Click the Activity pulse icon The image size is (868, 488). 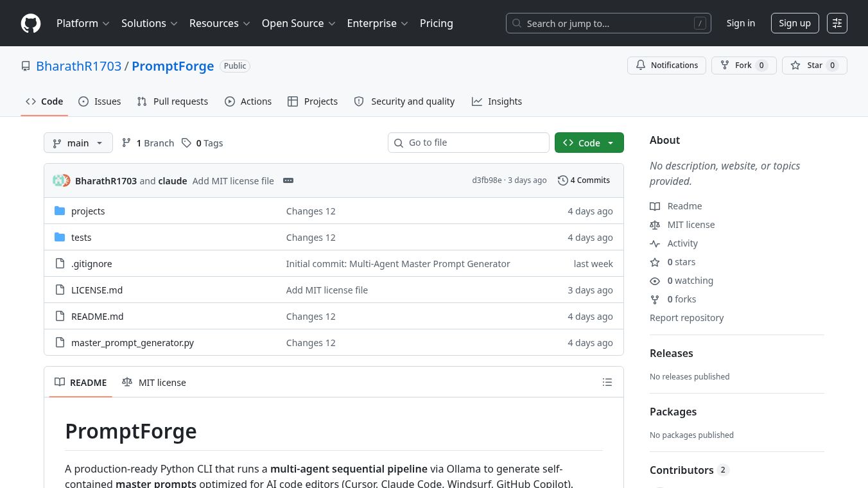[655, 243]
